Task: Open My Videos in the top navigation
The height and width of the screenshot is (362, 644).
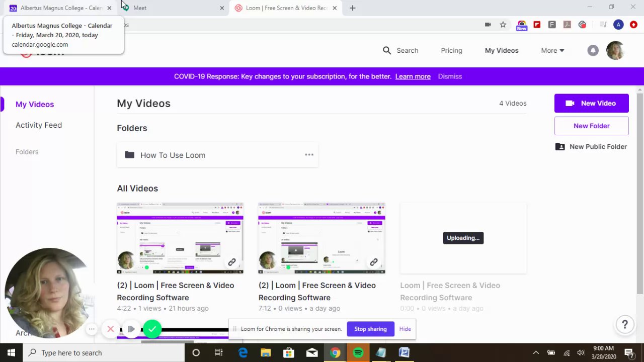Action: pyautogui.click(x=502, y=50)
